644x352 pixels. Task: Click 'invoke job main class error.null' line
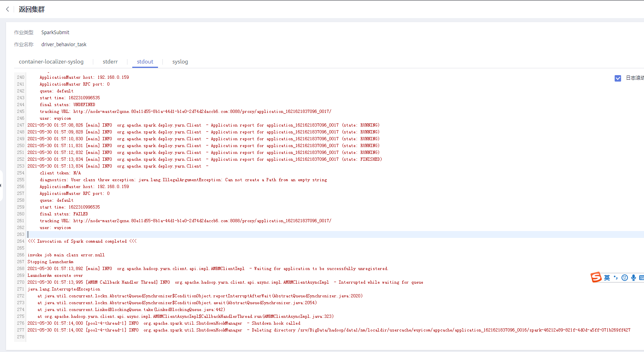pos(66,255)
